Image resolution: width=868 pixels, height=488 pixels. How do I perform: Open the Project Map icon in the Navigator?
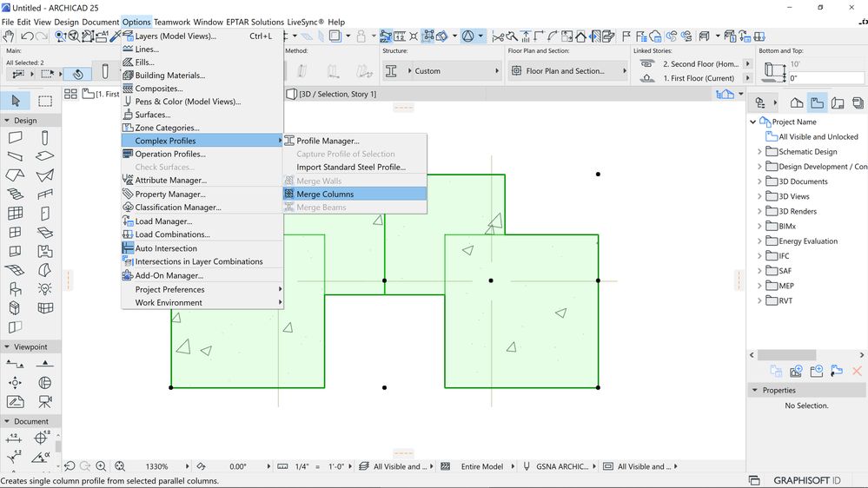797,103
